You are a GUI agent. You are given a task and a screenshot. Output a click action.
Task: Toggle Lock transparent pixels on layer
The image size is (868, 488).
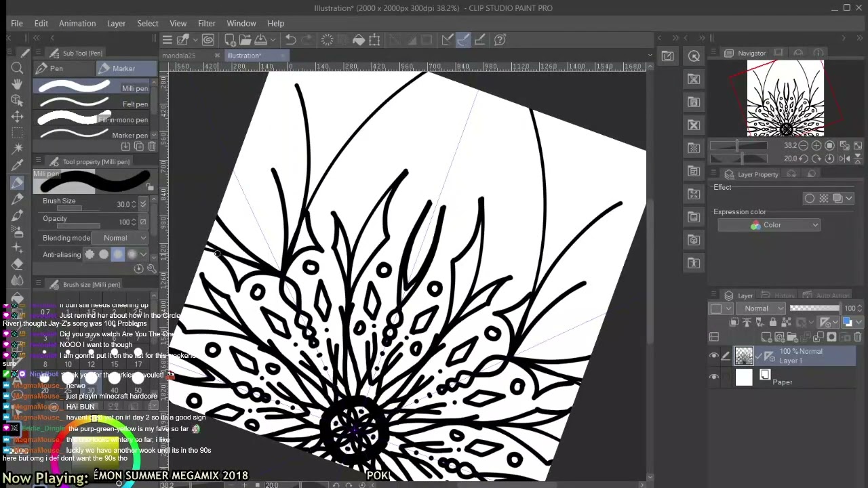pyautogui.click(x=785, y=323)
